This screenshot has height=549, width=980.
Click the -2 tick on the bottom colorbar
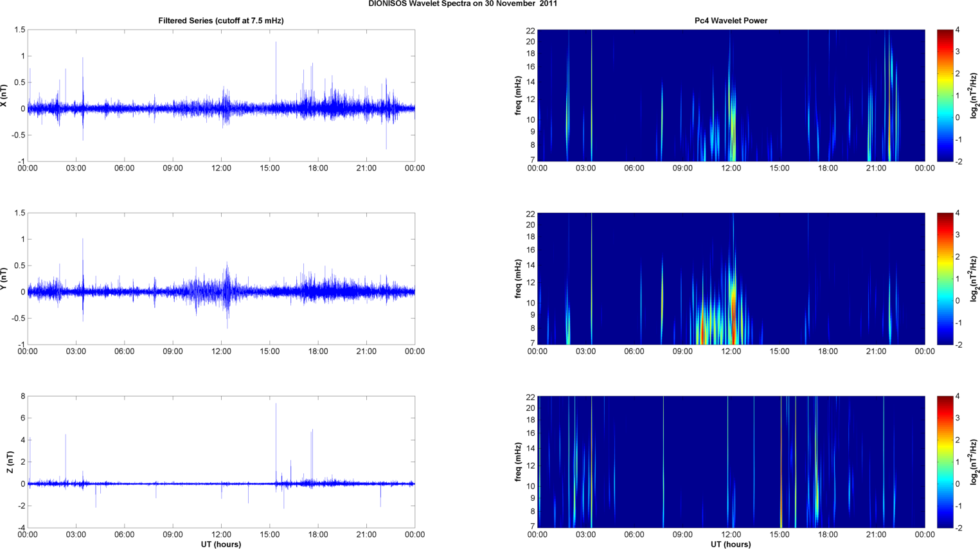[x=958, y=528]
